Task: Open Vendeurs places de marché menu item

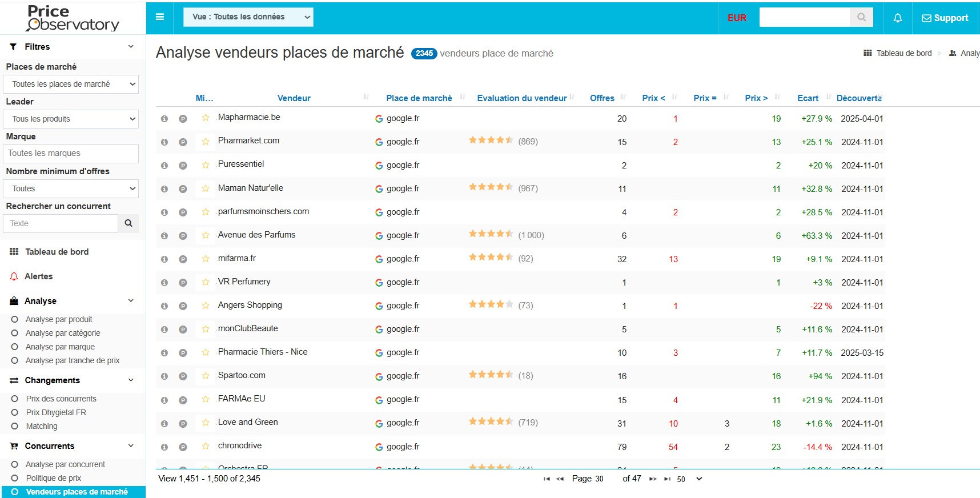Action: coord(74,492)
